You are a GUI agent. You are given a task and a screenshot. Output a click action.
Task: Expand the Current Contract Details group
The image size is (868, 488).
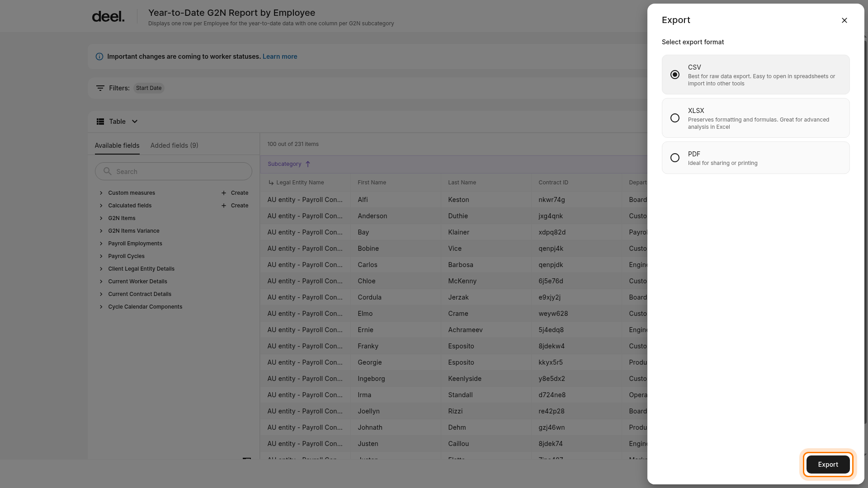point(101,294)
